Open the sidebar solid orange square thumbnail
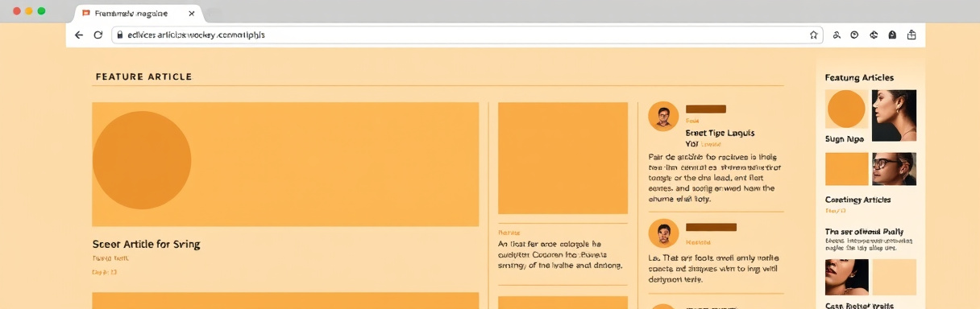The image size is (980, 309). (846, 169)
